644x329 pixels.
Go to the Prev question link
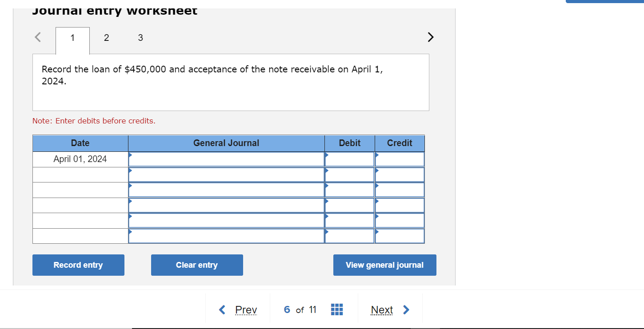(x=246, y=310)
